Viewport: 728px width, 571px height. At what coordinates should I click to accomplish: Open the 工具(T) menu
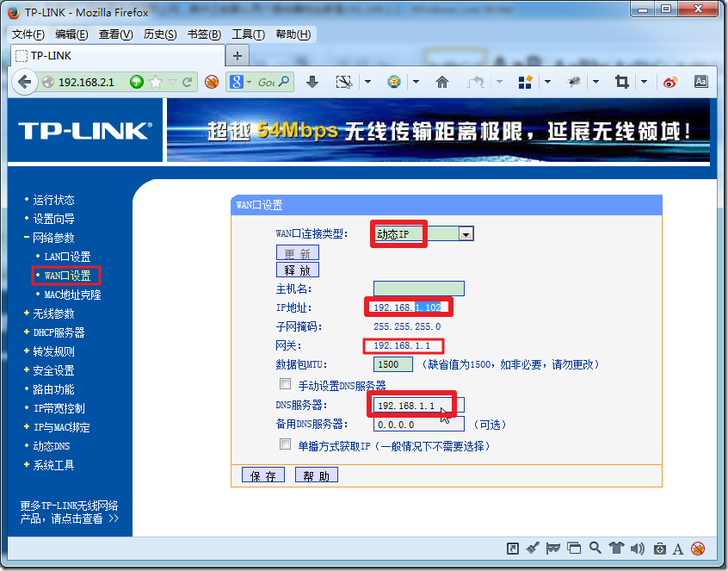click(249, 34)
